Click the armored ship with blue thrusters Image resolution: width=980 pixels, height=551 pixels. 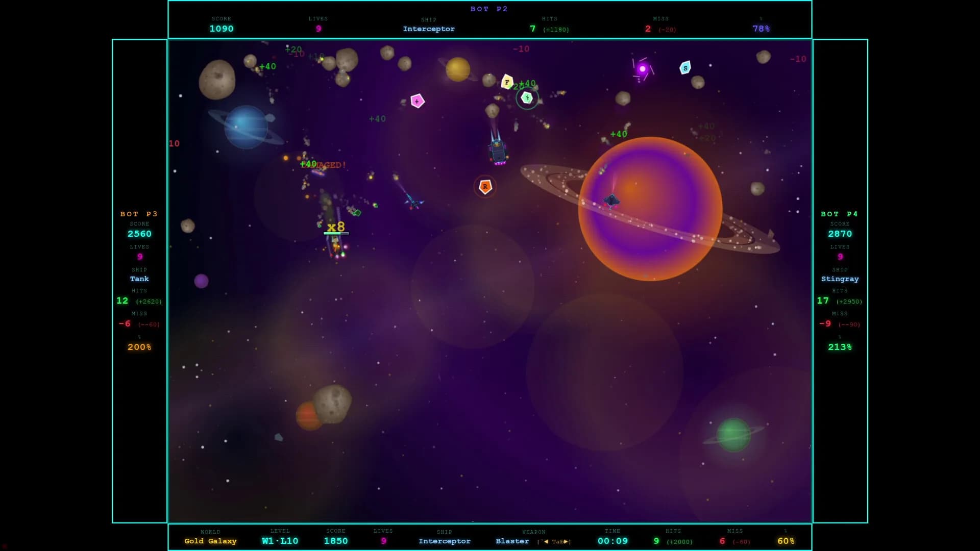[x=497, y=151]
